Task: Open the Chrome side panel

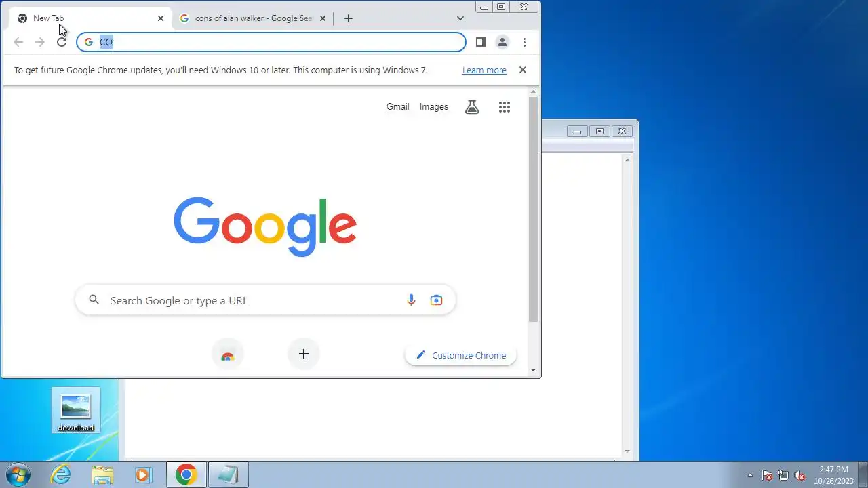Action: coord(481,42)
